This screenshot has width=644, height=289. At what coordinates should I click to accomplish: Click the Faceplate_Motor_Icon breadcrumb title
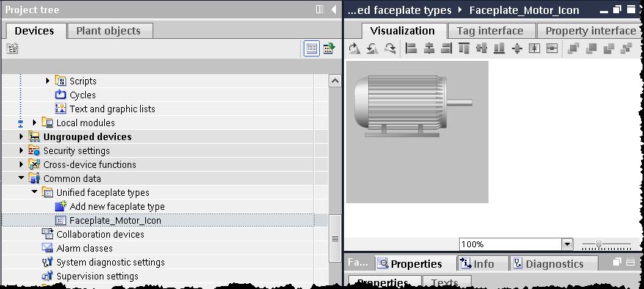point(524,10)
